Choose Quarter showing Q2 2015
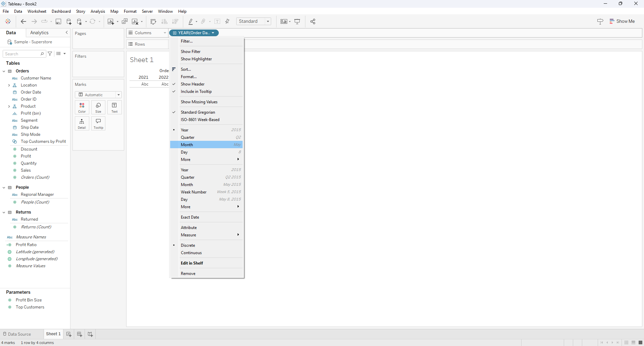 (206, 177)
